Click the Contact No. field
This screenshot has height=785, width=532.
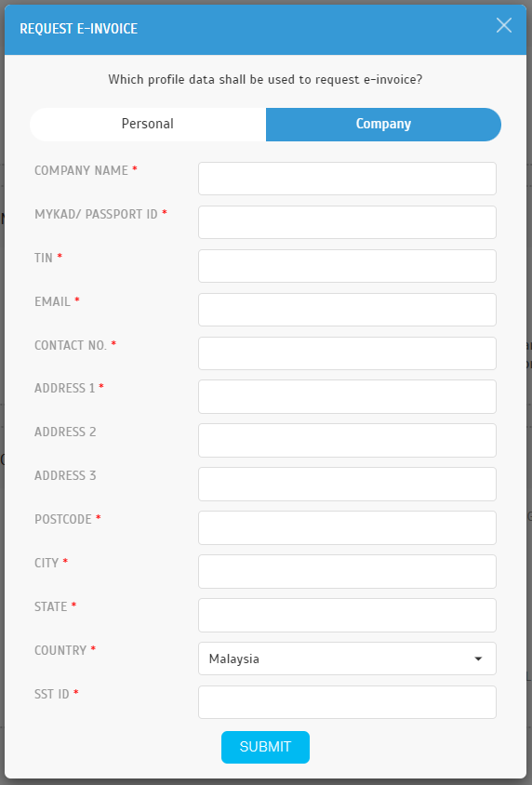pos(347,353)
